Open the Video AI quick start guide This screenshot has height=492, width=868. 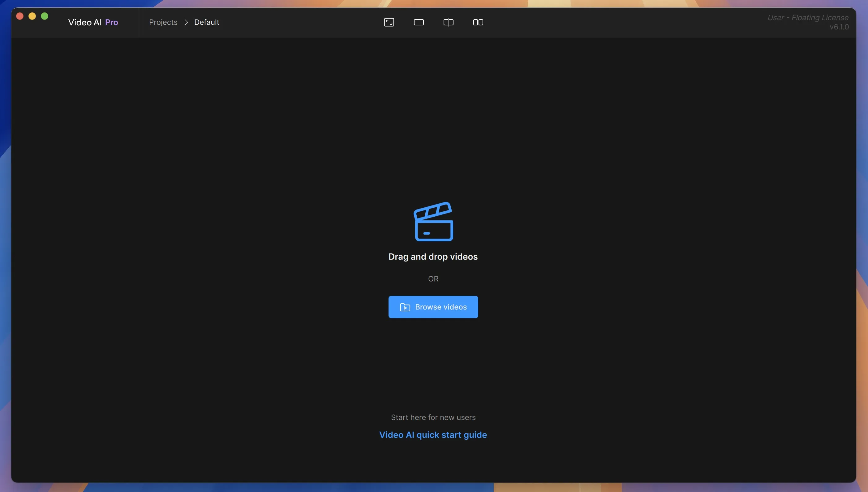coord(433,435)
